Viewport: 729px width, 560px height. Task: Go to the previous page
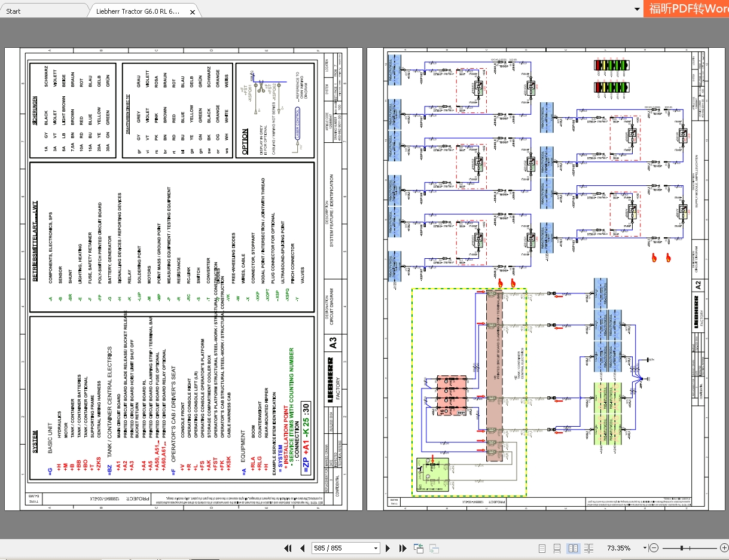tap(303, 548)
